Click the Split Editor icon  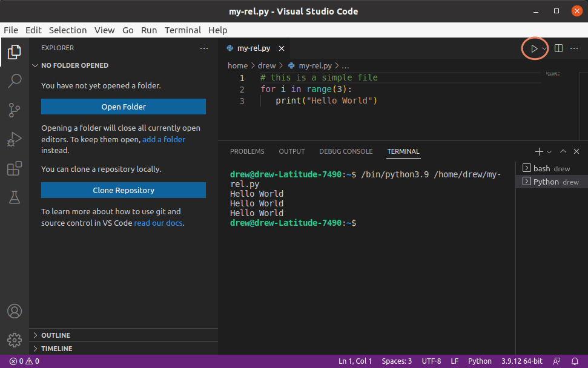tap(559, 48)
